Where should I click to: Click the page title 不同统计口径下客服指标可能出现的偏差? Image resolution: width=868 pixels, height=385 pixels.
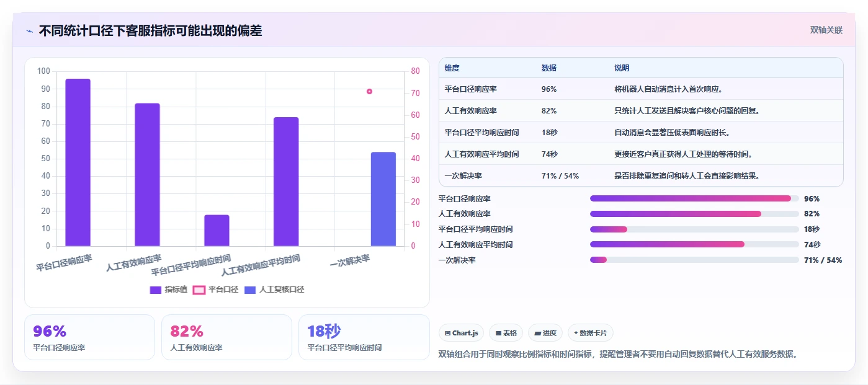tap(150, 30)
